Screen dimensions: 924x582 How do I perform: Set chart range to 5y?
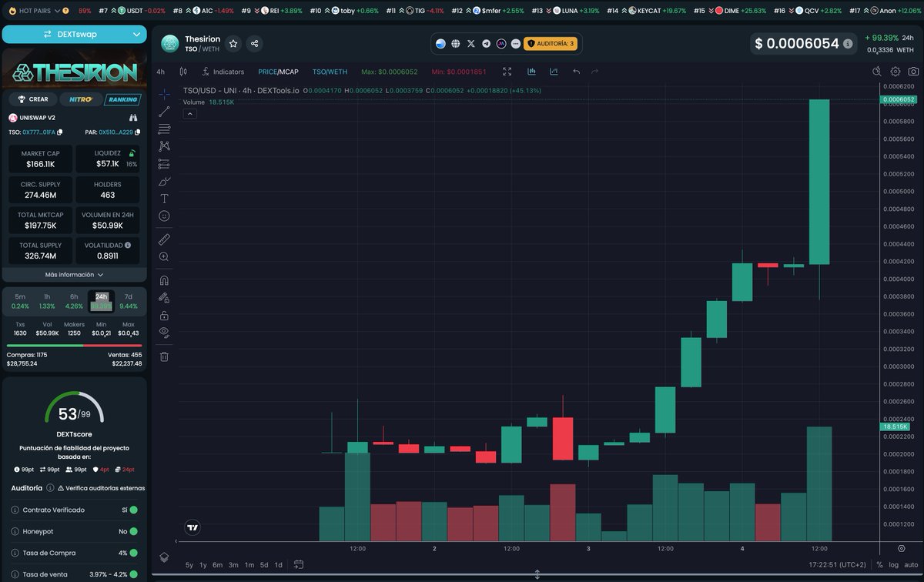(189, 565)
